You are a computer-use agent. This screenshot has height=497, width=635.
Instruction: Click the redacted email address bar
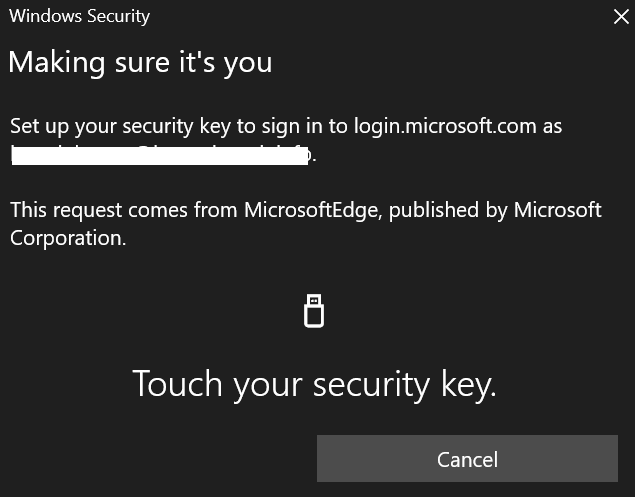tap(160, 154)
